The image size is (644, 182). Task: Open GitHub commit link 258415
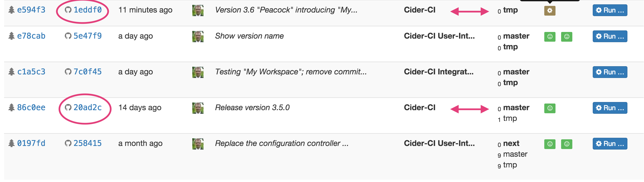[x=87, y=143]
